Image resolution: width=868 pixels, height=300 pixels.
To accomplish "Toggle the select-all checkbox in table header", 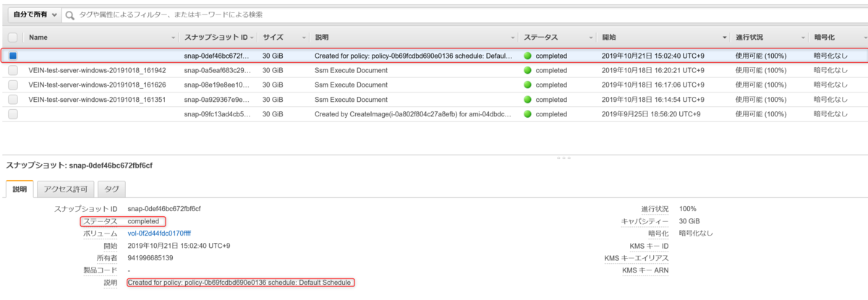I will [x=13, y=37].
